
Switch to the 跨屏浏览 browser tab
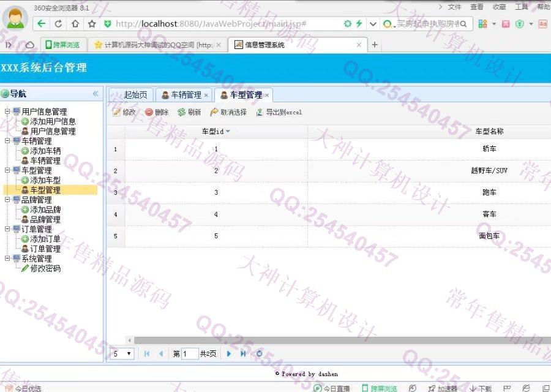[x=63, y=45]
